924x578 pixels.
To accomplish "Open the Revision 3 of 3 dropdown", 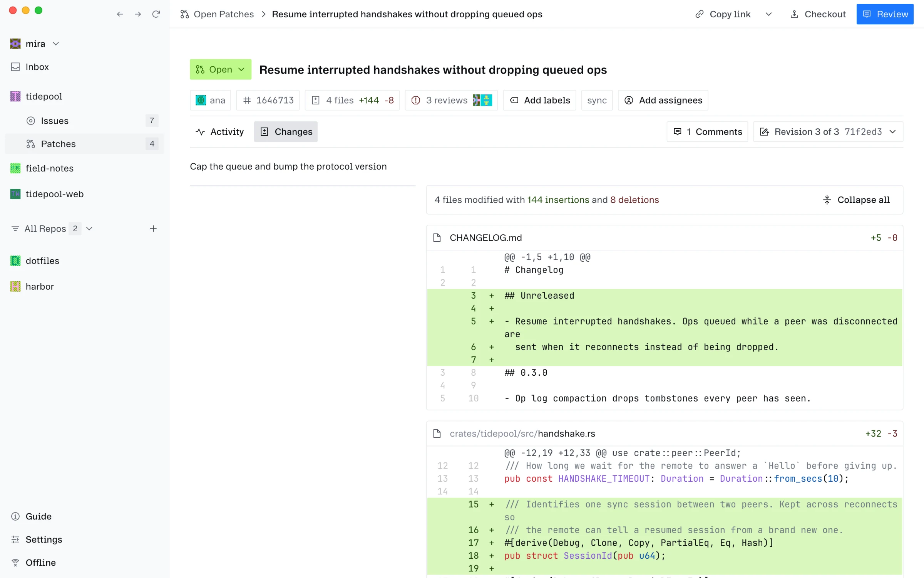I will point(828,132).
